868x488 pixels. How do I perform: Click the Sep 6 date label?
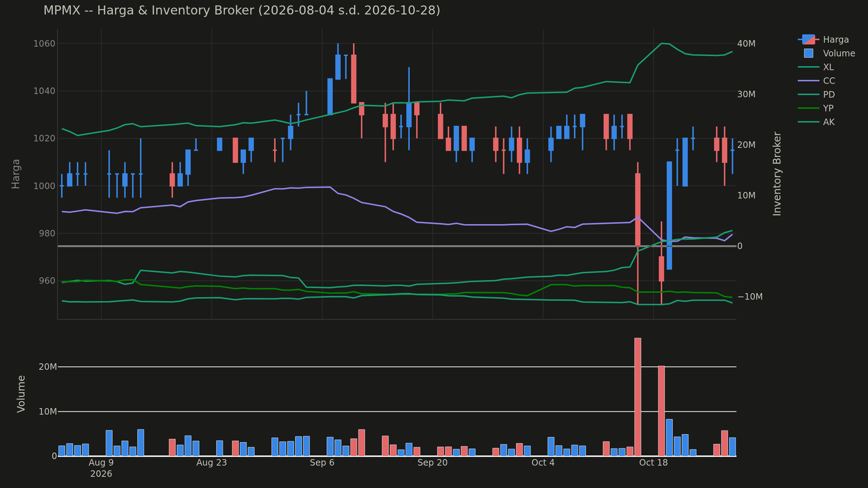[x=322, y=463]
